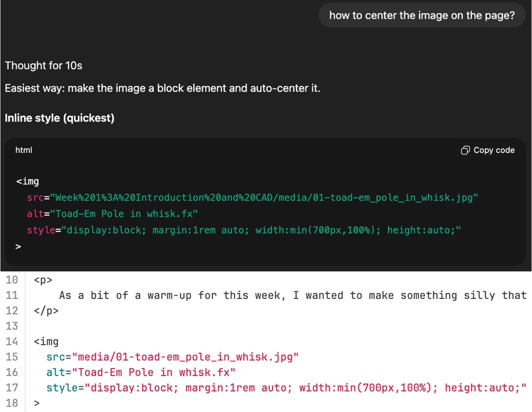Click the user message about centering the image
Screen dimensions: 532x412
(x=422, y=16)
